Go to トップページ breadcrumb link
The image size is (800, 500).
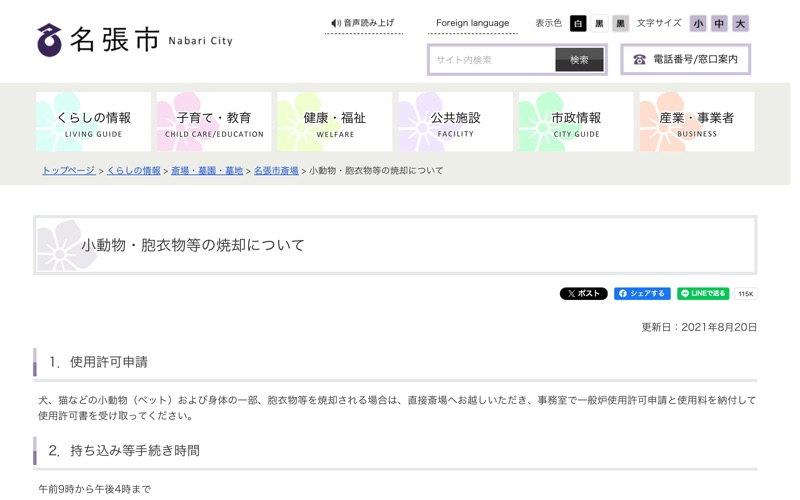click(x=68, y=170)
